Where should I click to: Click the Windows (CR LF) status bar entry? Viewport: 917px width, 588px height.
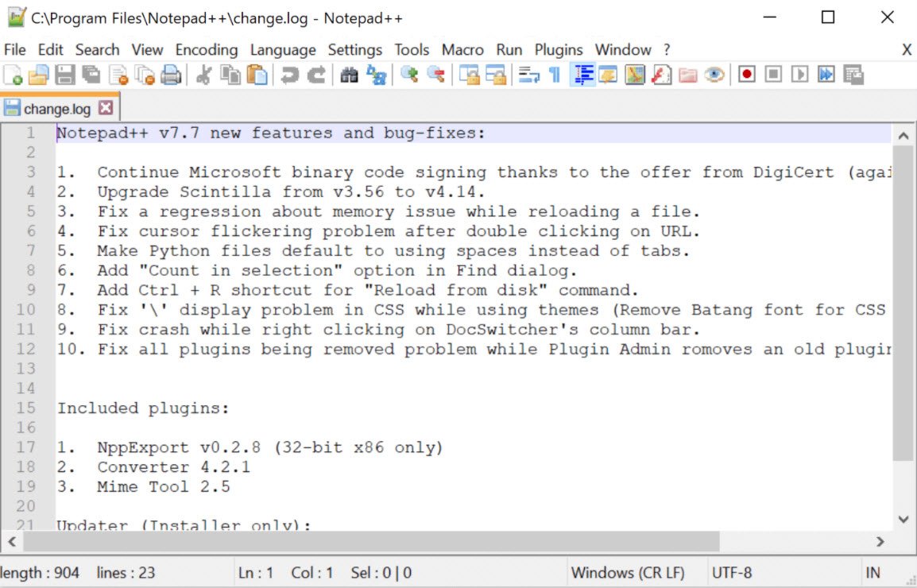pos(628,573)
